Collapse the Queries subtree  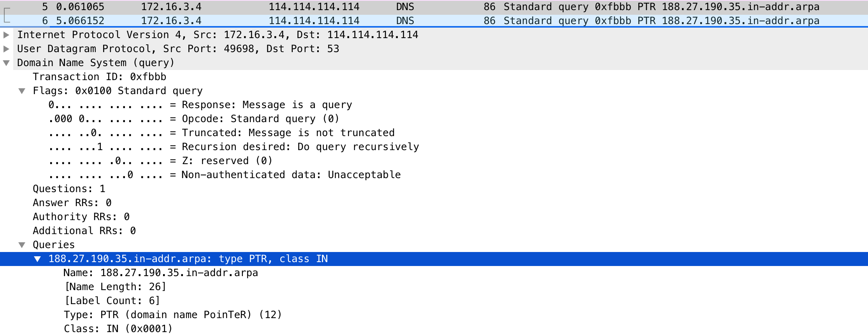(x=22, y=245)
